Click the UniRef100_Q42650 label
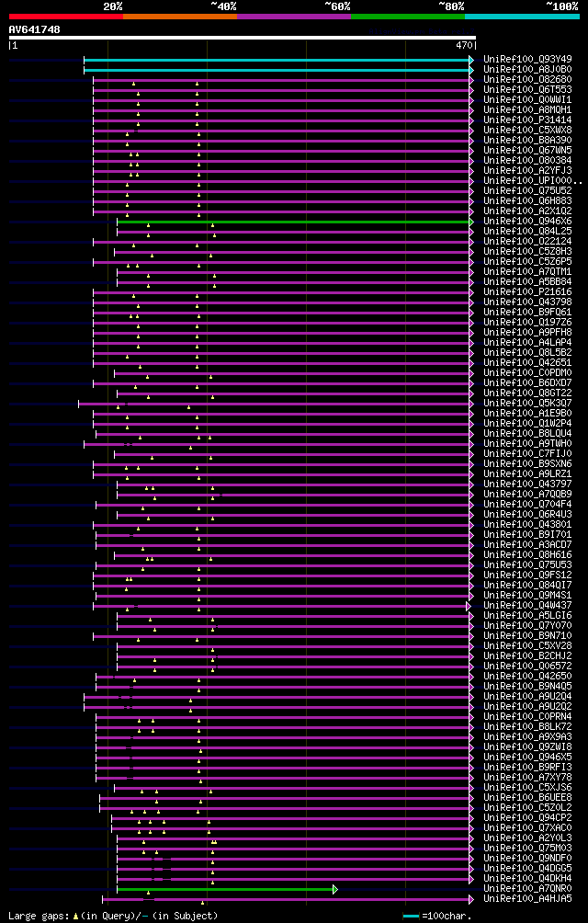The image size is (588, 923). [x=527, y=676]
